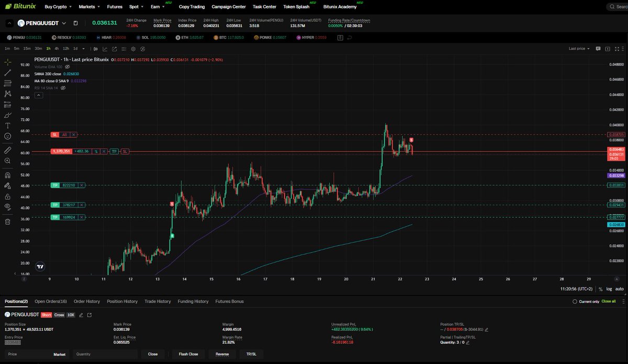Select the crosshair cursor tool

(x=8, y=62)
